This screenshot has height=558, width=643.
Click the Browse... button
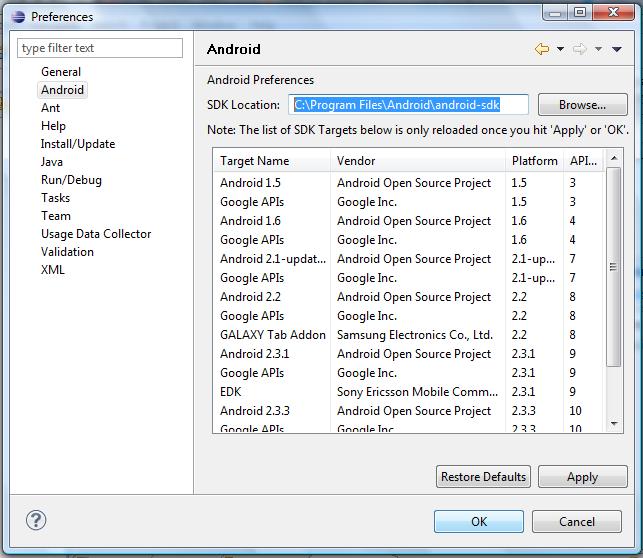(582, 105)
